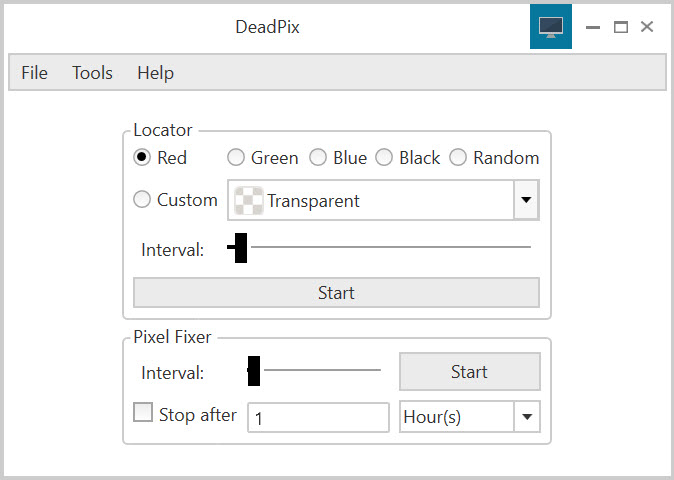Tick the Stop after checkbox
This screenshot has width=674, height=480.
pyautogui.click(x=143, y=412)
